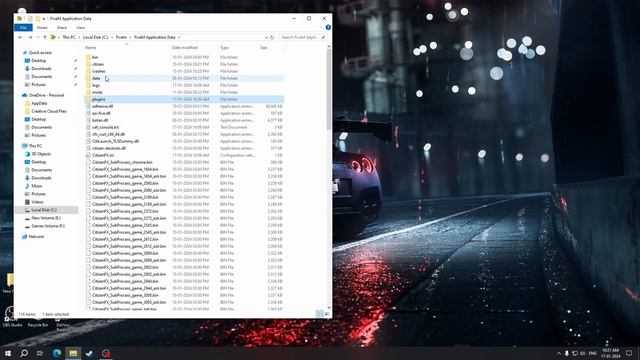
Task: Open 3D Objects in sidebar
Action: pyautogui.click(x=41, y=154)
